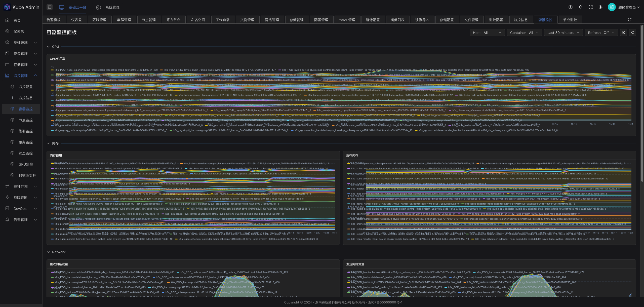Click the 发送网络流量 panel title
644x307 pixels.
pos(355,264)
